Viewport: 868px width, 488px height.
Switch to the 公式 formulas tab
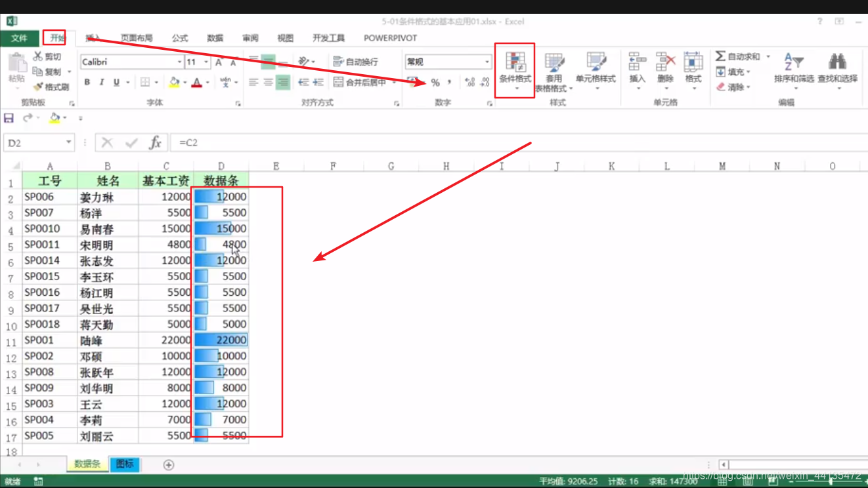point(180,38)
